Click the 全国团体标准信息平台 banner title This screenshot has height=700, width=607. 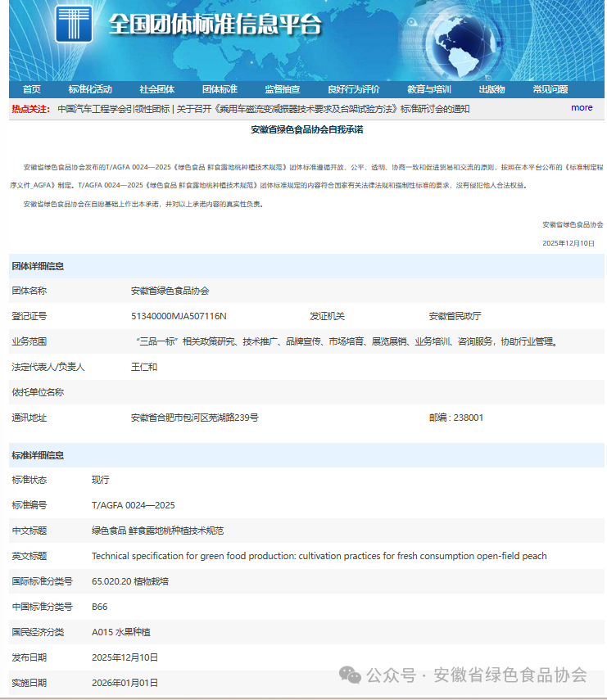[x=215, y=25]
